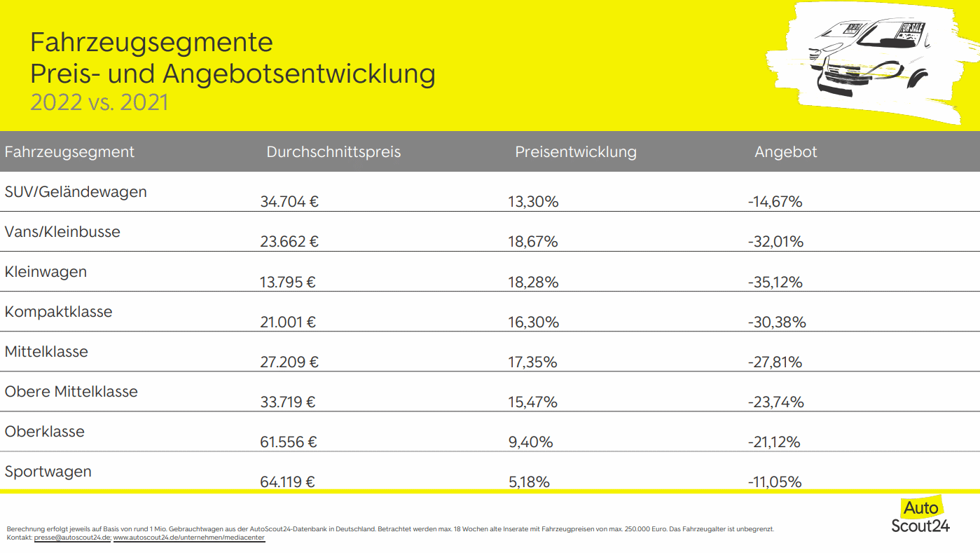
Task: Click the Oberklasse row label
Action: (44, 432)
